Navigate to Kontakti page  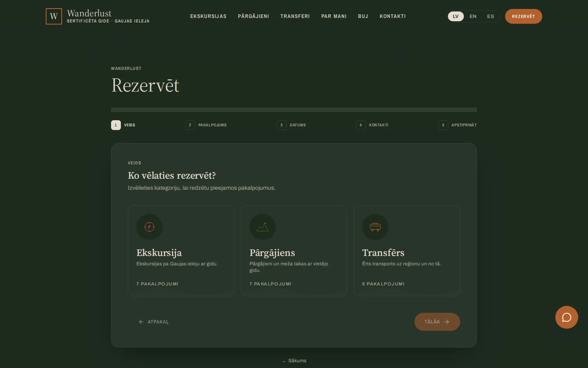(x=393, y=16)
